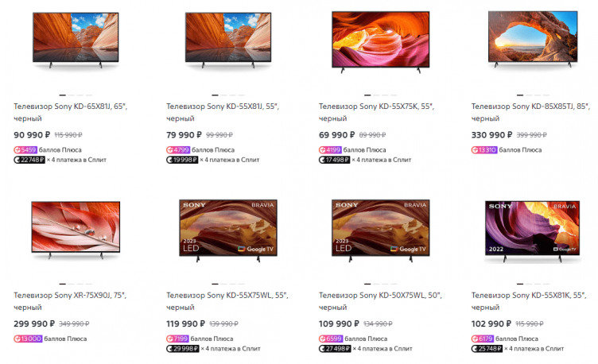Open Sony KD-50X75WL 50" product title
Image resolution: width=598 pixels, height=364 pixels.
coord(380,301)
